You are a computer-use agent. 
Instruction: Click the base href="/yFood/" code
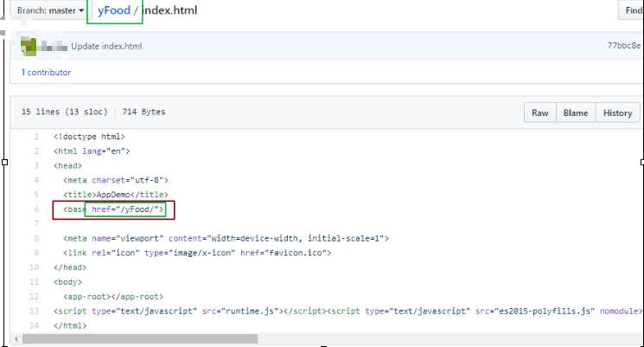[x=114, y=209]
